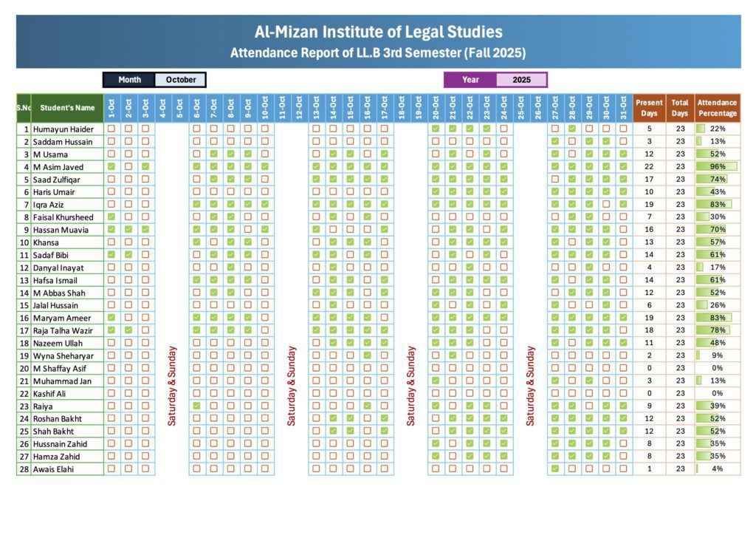Screen dimensions: 756x535
Task: Toggle Maryam Ameer's 3-Oct checkbox
Action: coord(145,318)
